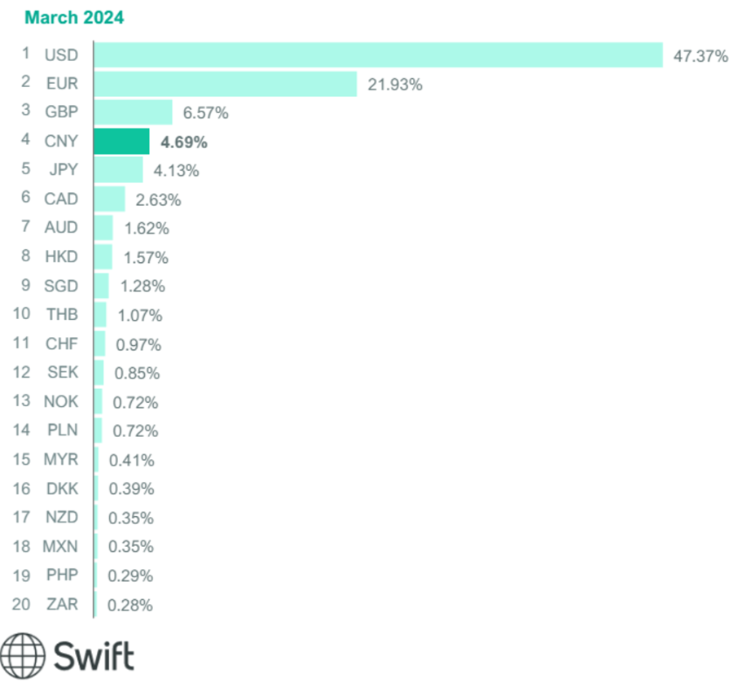Click the PHP currency label
Image resolution: width=733 pixels, height=700 pixels.
pyautogui.click(x=61, y=575)
